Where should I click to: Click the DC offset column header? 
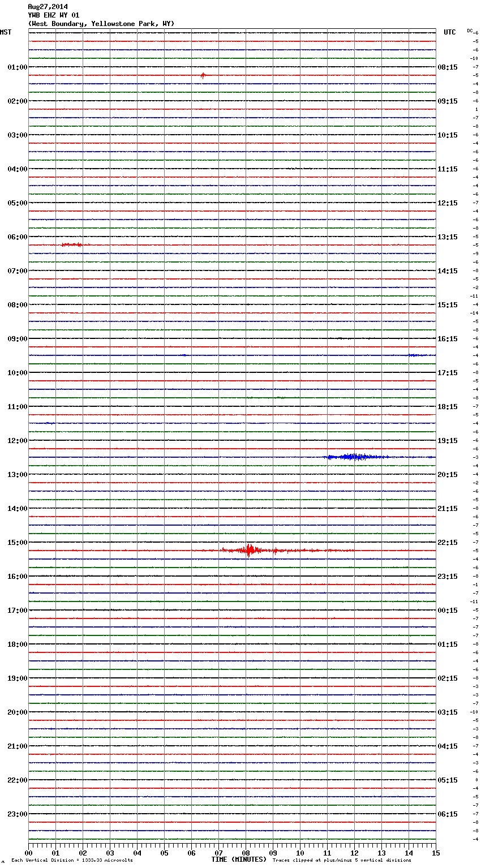470,31
